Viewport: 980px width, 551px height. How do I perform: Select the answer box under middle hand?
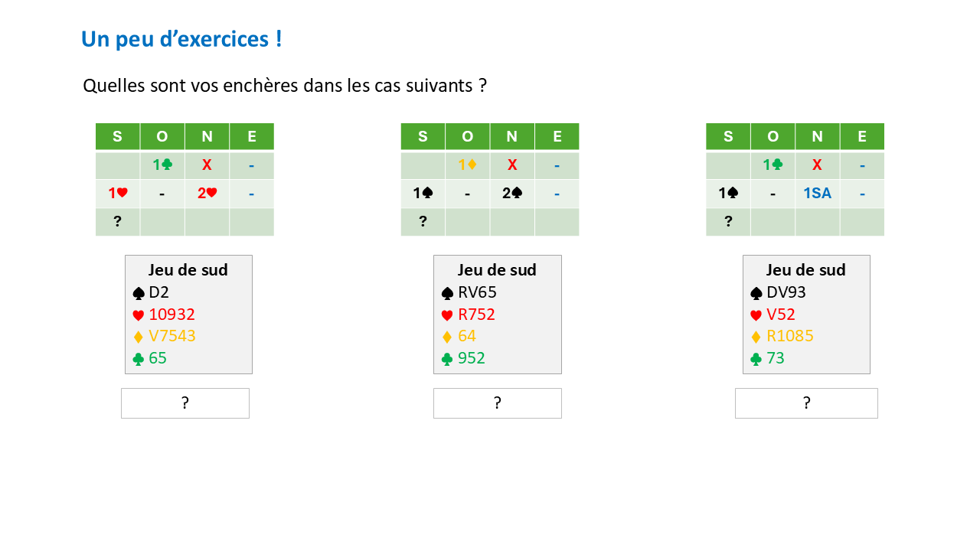click(498, 403)
